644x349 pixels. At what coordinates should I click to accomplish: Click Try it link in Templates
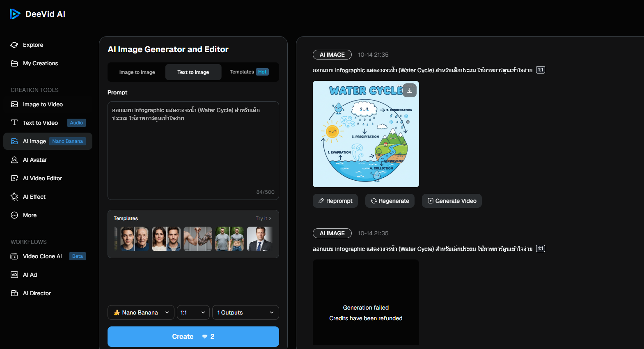point(263,218)
